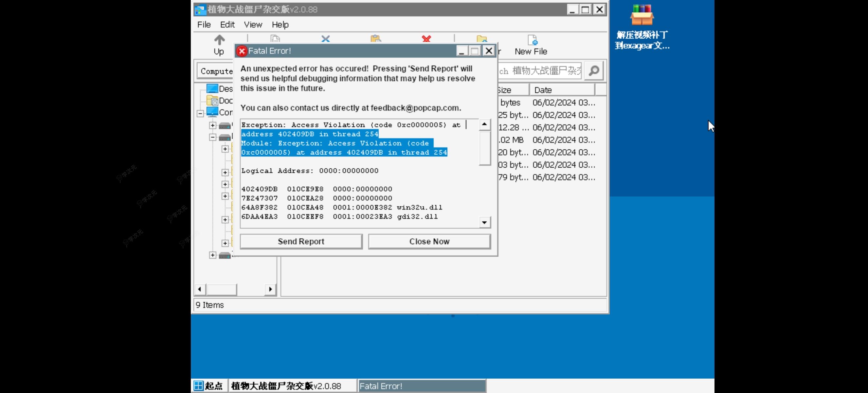
Task: Click the tree pane's left scroll arrow
Action: 200,289
